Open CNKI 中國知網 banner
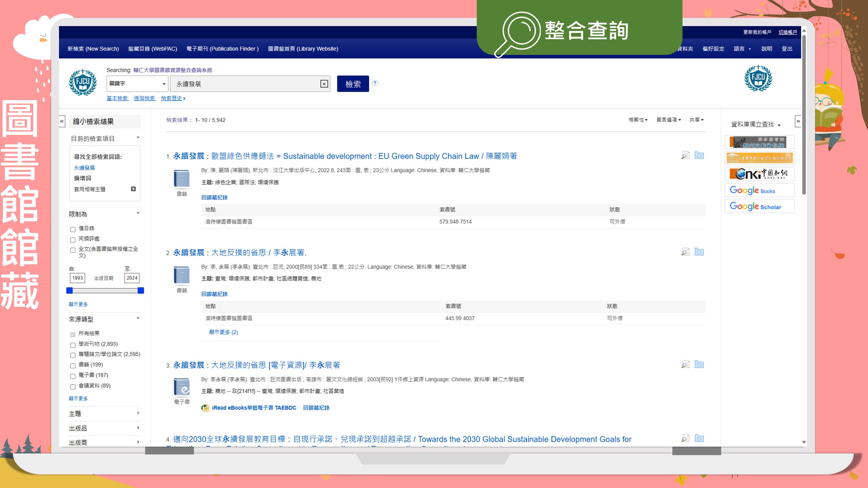 (759, 174)
